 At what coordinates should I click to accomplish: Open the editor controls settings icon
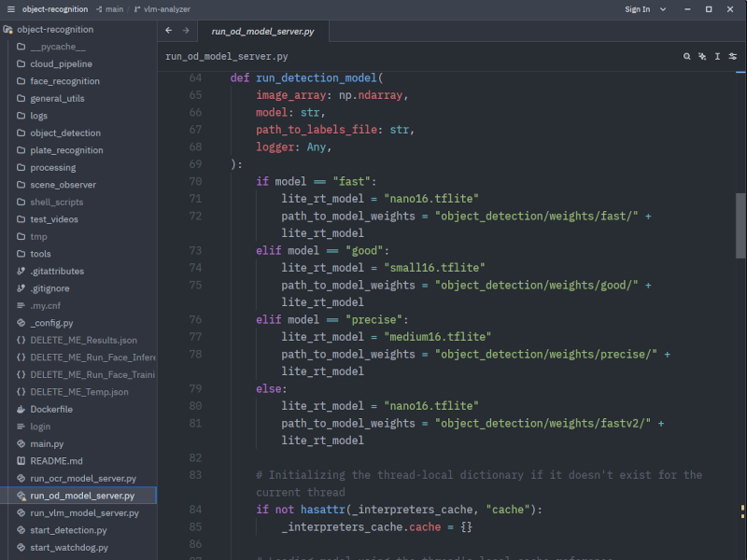tap(733, 56)
